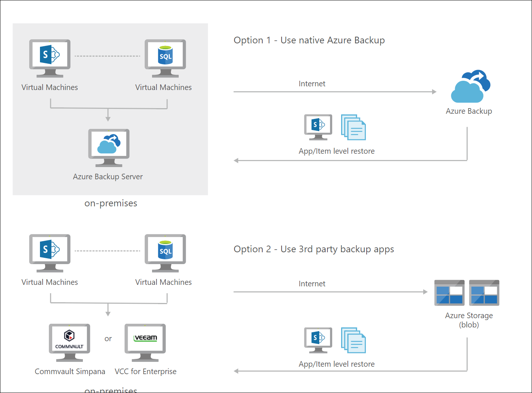This screenshot has width=532, height=393.
Task: Click 'Virtual Machines' label under Option 1 SQL icon
Action: (x=164, y=87)
